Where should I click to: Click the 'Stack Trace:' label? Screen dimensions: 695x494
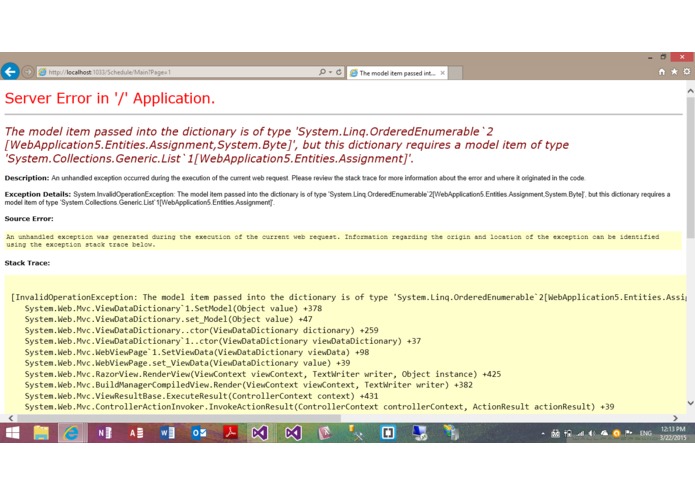point(27,263)
